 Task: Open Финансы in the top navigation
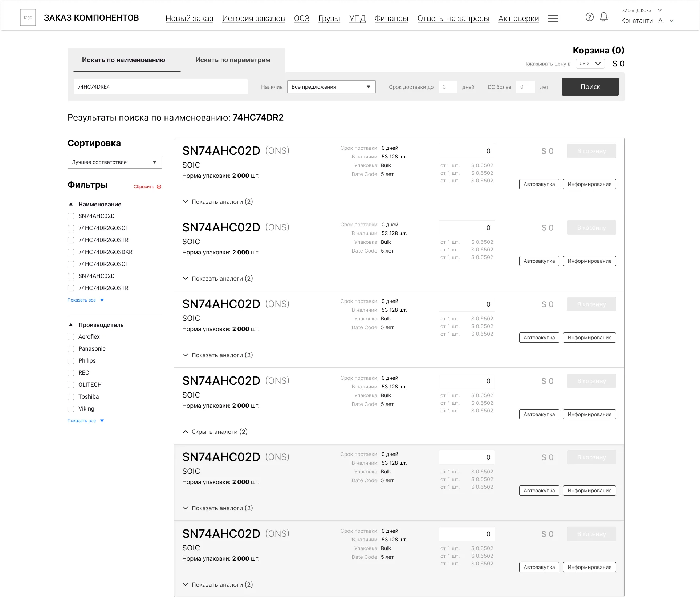(x=391, y=19)
